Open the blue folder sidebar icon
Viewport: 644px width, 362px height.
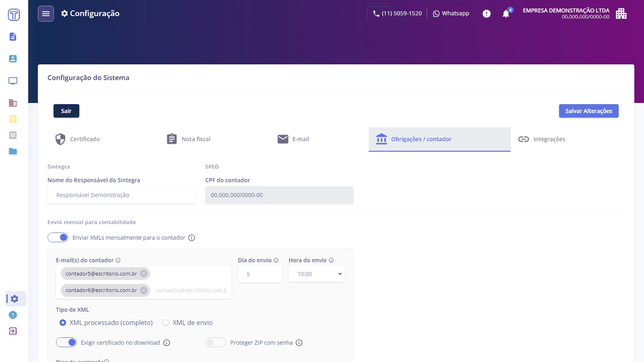13,151
